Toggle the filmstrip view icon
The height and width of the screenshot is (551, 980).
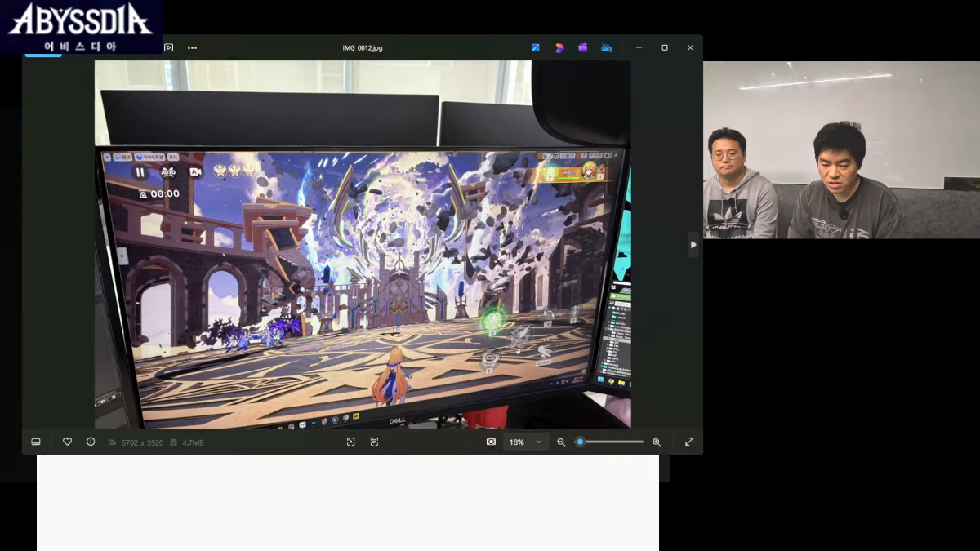tap(36, 442)
